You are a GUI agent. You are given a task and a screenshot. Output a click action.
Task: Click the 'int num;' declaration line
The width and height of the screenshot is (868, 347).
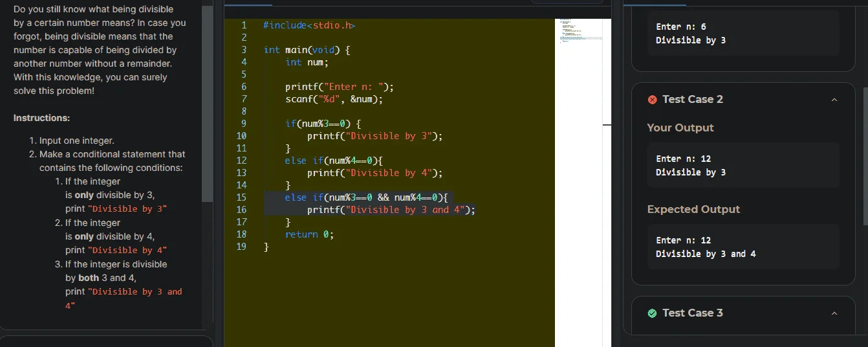307,62
